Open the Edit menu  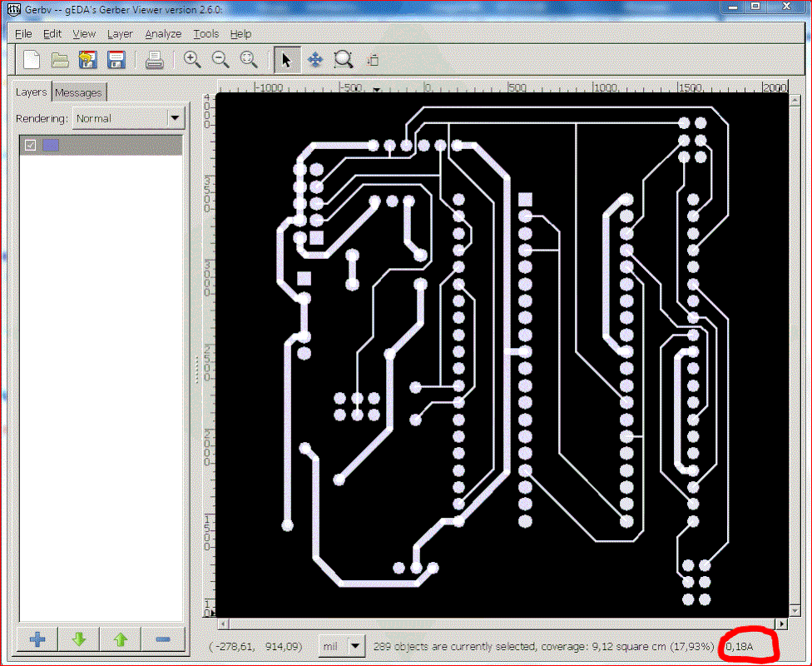52,33
